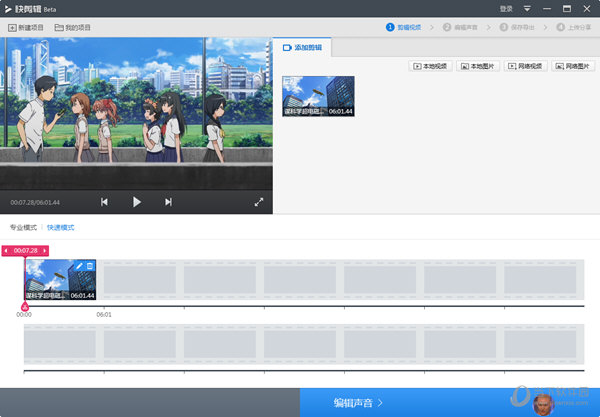Add a 本地视频 local video
Image resolution: width=600 pixels, height=417 pixels.
[430, 66]
